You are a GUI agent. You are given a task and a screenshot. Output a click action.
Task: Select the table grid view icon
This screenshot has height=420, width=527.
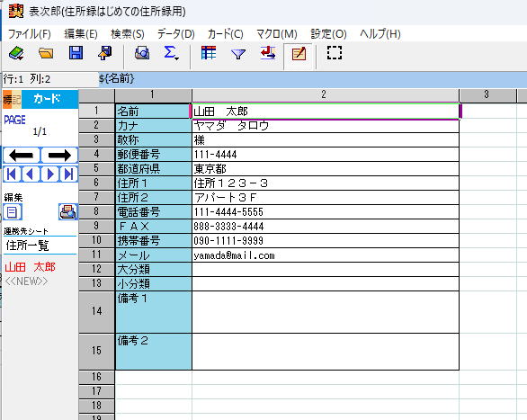(x=209, y=53)
